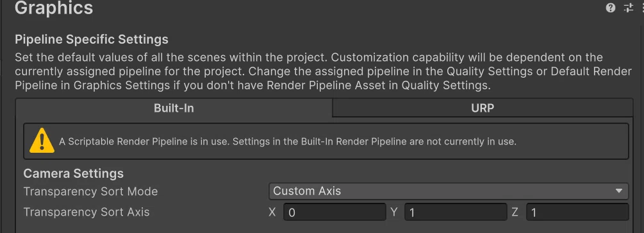Viewport: 644px width, 233px height.
Task: Click the Transparency Sort Mode dropdown arrow
Action: pyautogui.click(x=618, y=191)
